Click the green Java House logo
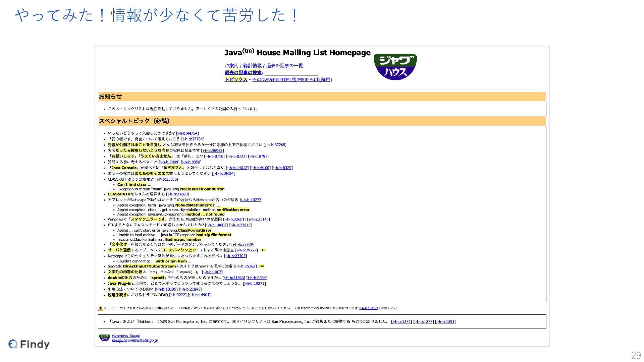 coord(395,67)
